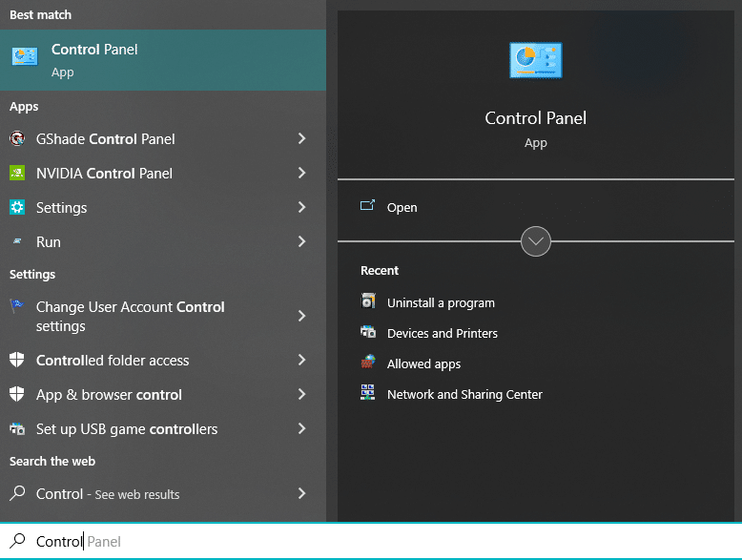Click the Apps section header
This screenshot has height=560, width=742.
point(24,107)
